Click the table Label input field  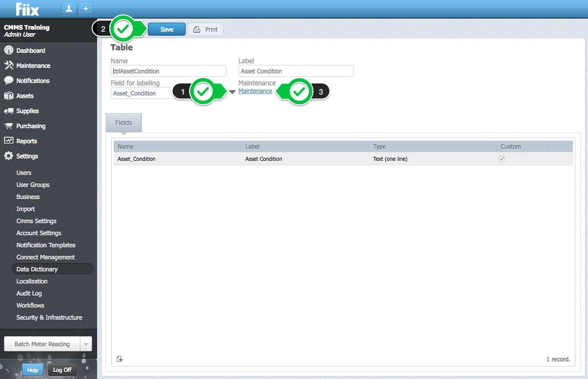click(296, 71)
